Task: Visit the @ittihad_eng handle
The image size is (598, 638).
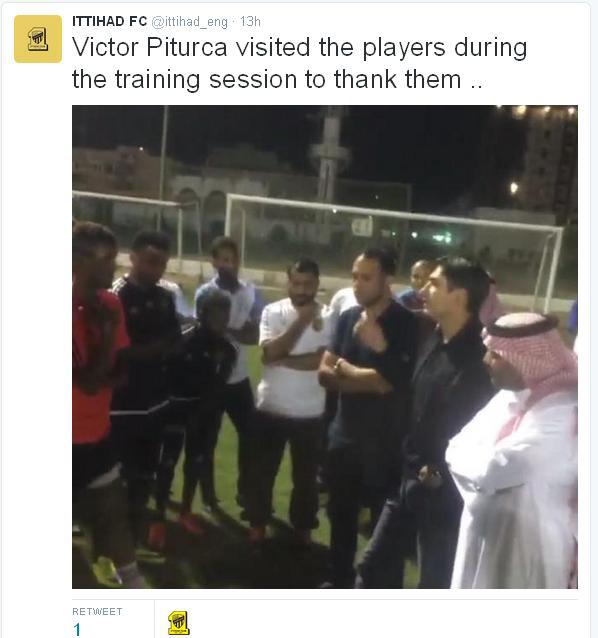Action: pos(190,22)
